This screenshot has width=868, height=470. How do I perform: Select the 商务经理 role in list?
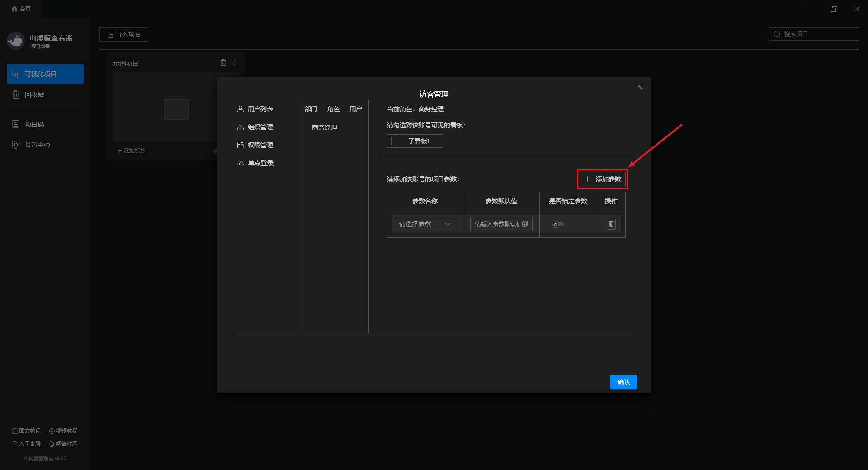[x=325, y=127]
